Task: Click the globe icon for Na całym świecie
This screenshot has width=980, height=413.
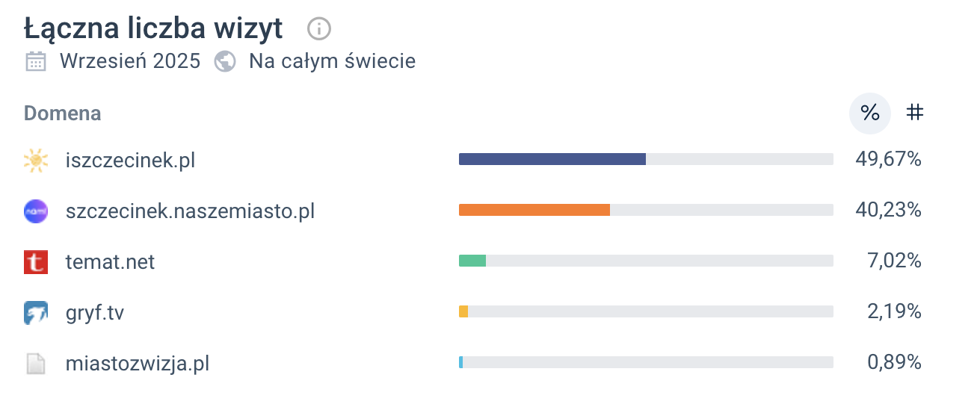Action: tap(225, 61)
